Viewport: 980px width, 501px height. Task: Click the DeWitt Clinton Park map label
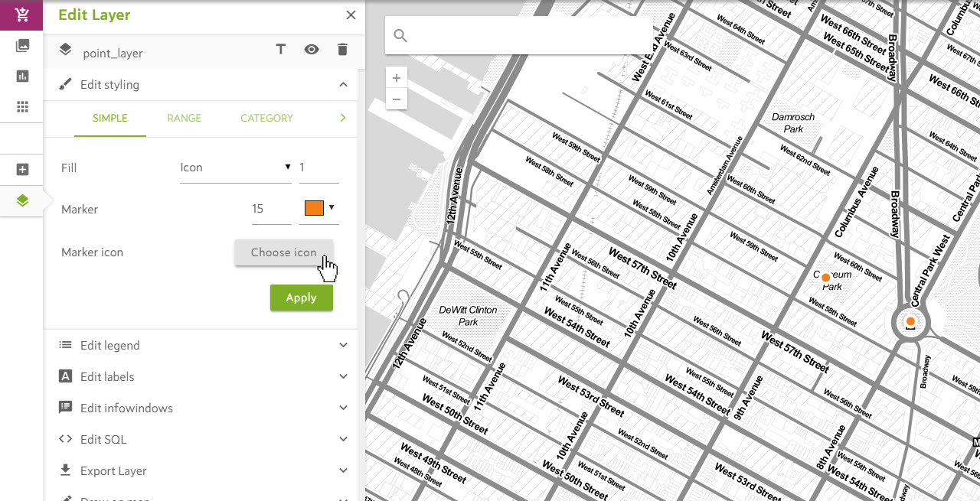468,316
